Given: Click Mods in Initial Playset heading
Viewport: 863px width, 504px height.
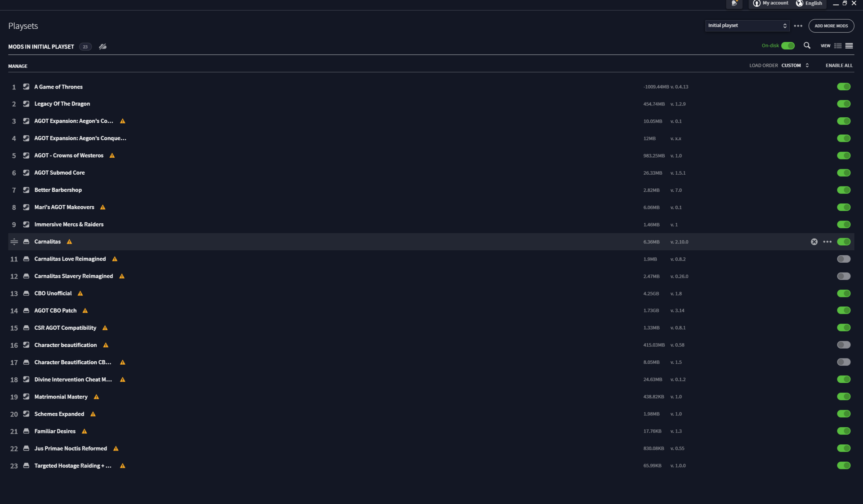Looking at the screenshot, I should pyautogui.click(x=41, y=47).
